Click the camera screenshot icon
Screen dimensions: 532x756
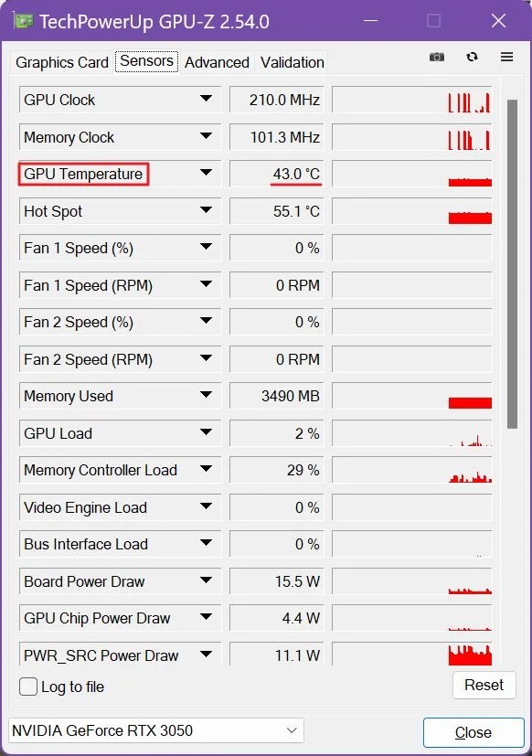point(436,57)
